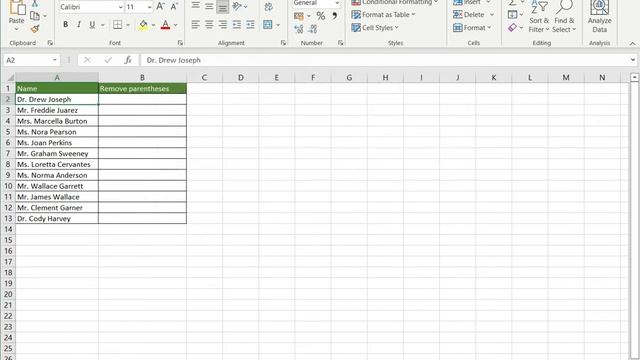Open Clipboard dialog launcher
640x360 pixels.
pyautogui.click(x=50, y=43)
